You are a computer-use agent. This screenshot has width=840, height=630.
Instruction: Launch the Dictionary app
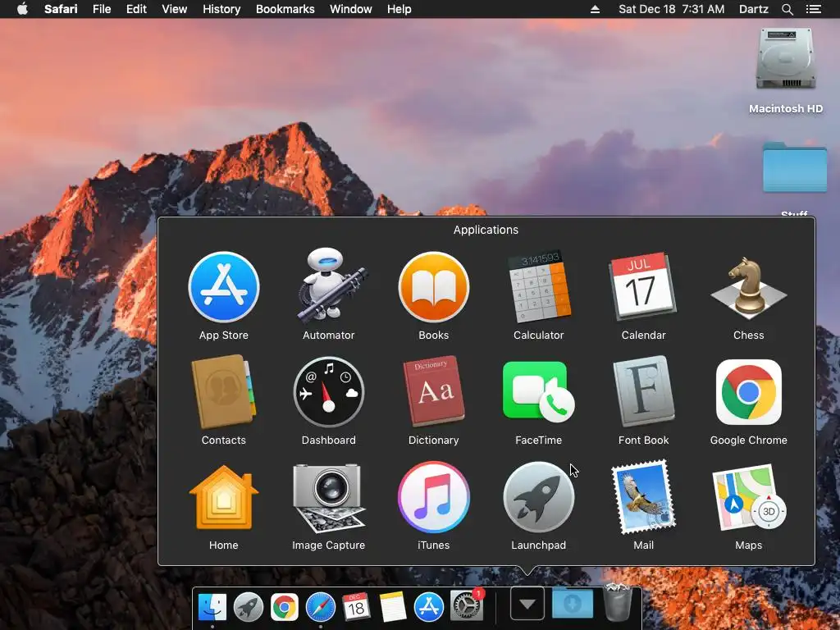[x=433, y=391]
